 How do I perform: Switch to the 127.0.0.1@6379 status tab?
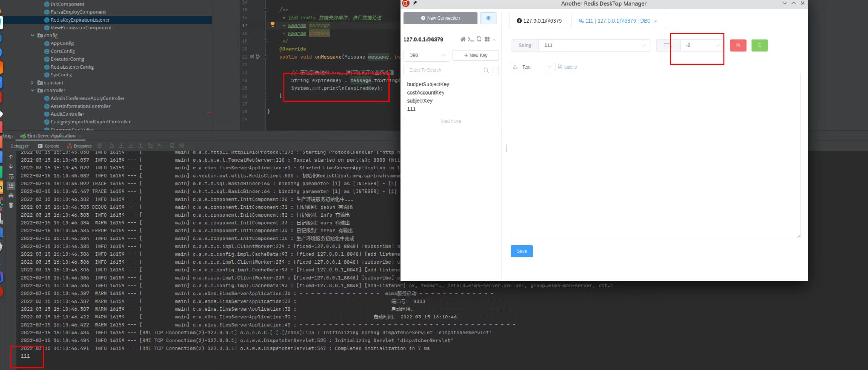point(540,21)
